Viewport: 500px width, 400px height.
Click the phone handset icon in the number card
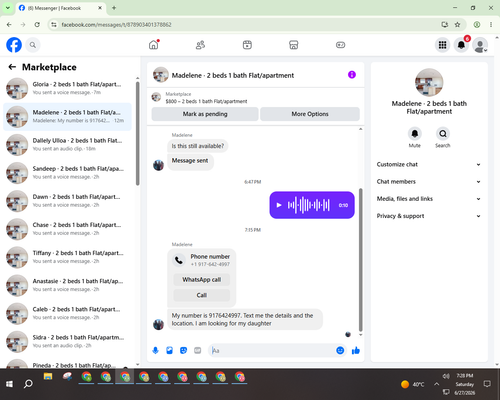tap(179, 260)
